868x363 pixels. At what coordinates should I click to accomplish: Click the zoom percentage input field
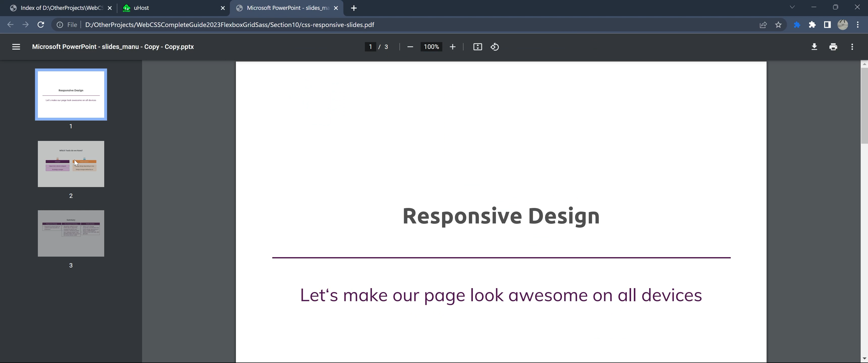pyautogui.click(x=431, y=47)
